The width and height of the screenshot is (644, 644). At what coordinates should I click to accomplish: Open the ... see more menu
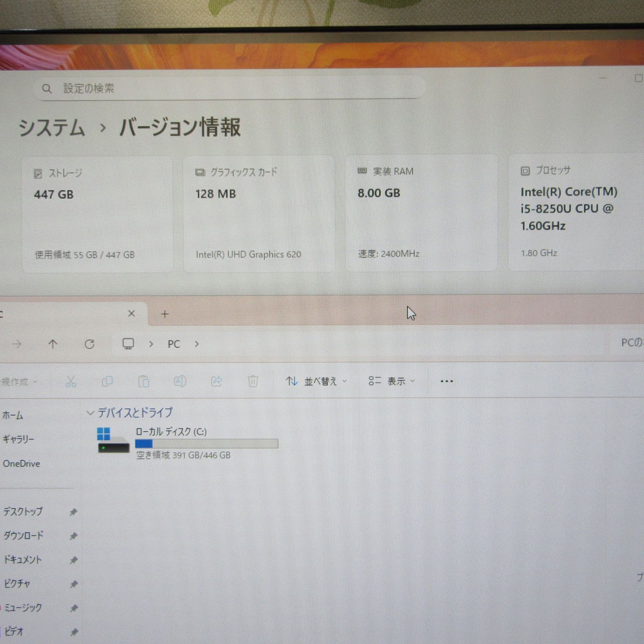click(x=447, y=381)
